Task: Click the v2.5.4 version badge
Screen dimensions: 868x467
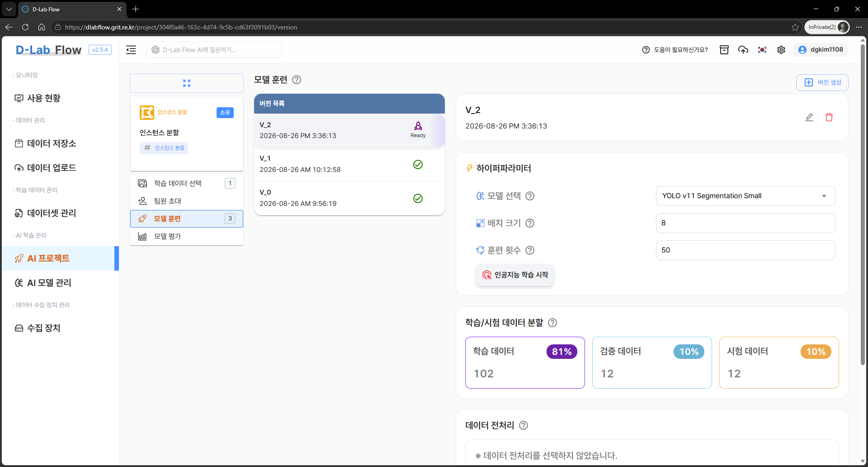Action: pyautogui.click(x=100, y=50)
